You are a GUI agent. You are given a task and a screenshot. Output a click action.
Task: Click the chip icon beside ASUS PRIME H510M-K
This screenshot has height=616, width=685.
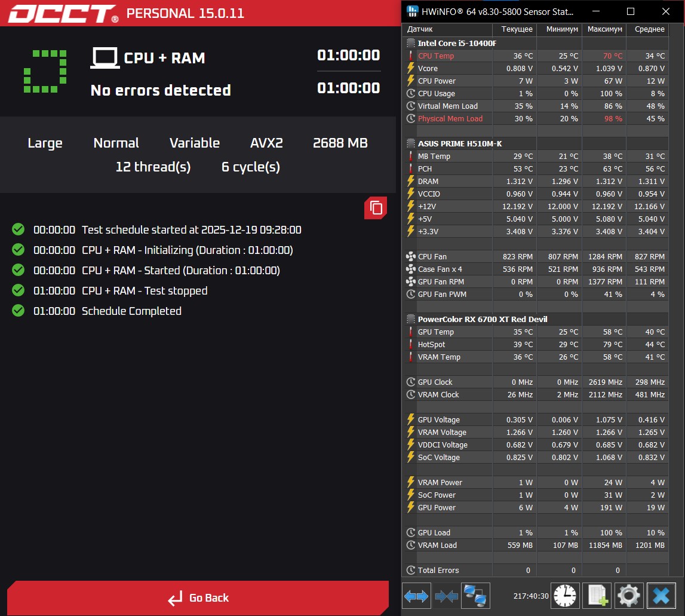pos(411,143)
